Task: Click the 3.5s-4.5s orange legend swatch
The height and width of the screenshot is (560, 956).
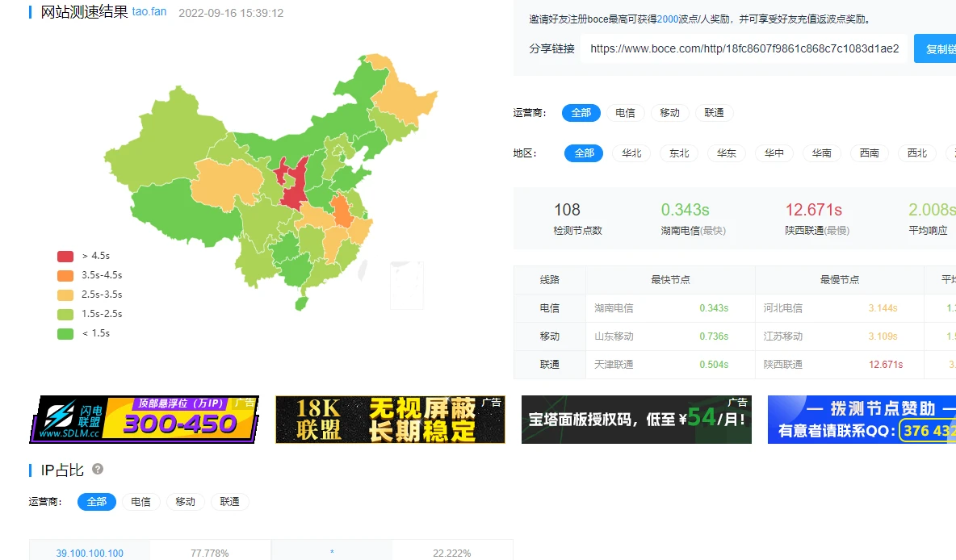Action: tap(65, 275)
